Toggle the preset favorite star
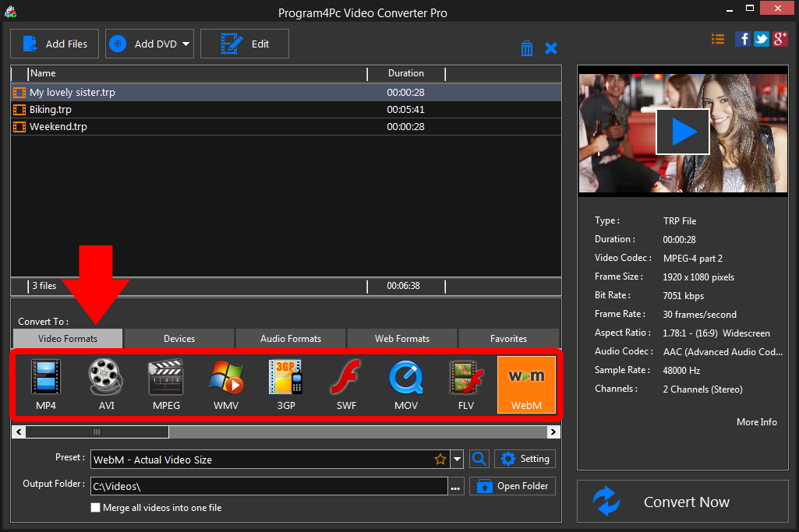The width and height of the screenshot is (799, 532). pos(440,460)
